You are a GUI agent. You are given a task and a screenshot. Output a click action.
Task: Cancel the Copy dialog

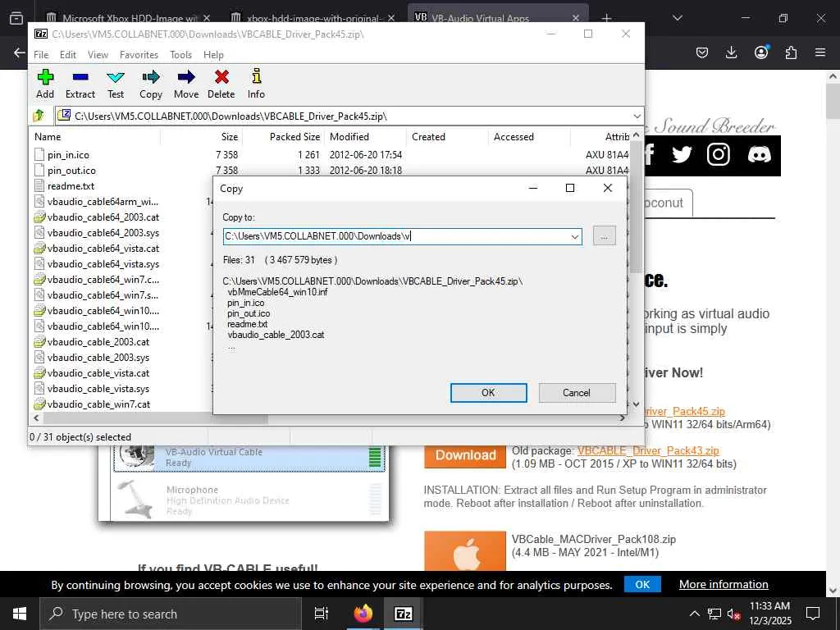click(577, 393)
